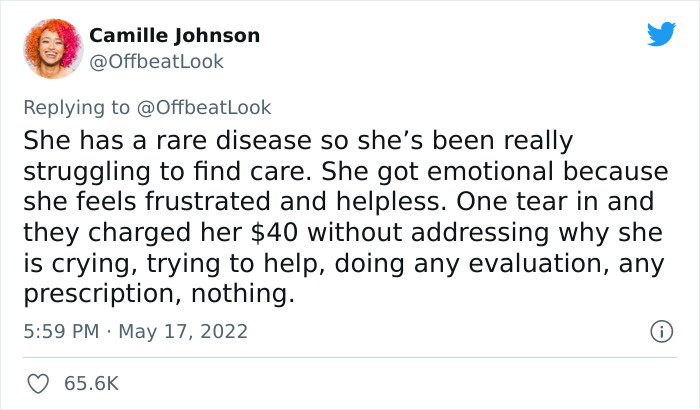This screenshot has width=700, height=410.
Task: View the 65.6K likes count
Action: coord(92,384)
